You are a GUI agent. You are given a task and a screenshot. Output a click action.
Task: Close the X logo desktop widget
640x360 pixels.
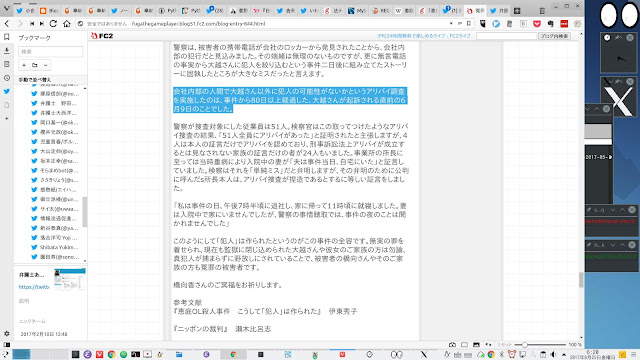[x=630, y=82]
